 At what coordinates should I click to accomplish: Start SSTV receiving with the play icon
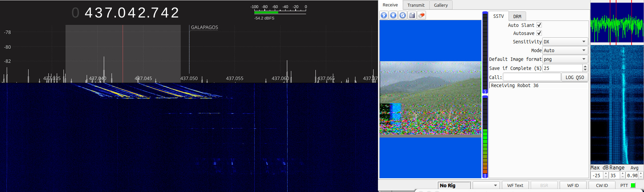[x=384, y=15]
